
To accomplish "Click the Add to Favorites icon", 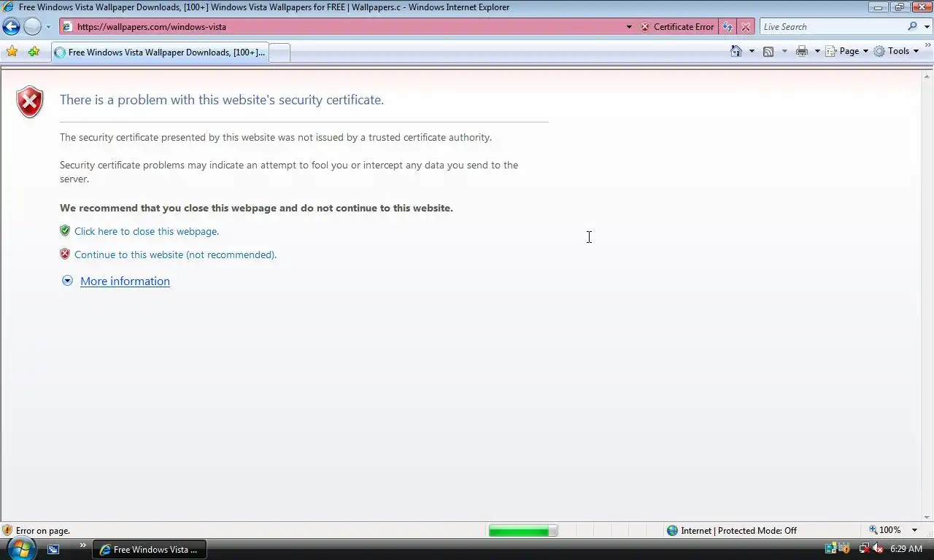I will pyautogui.click(x=34, y=52).
